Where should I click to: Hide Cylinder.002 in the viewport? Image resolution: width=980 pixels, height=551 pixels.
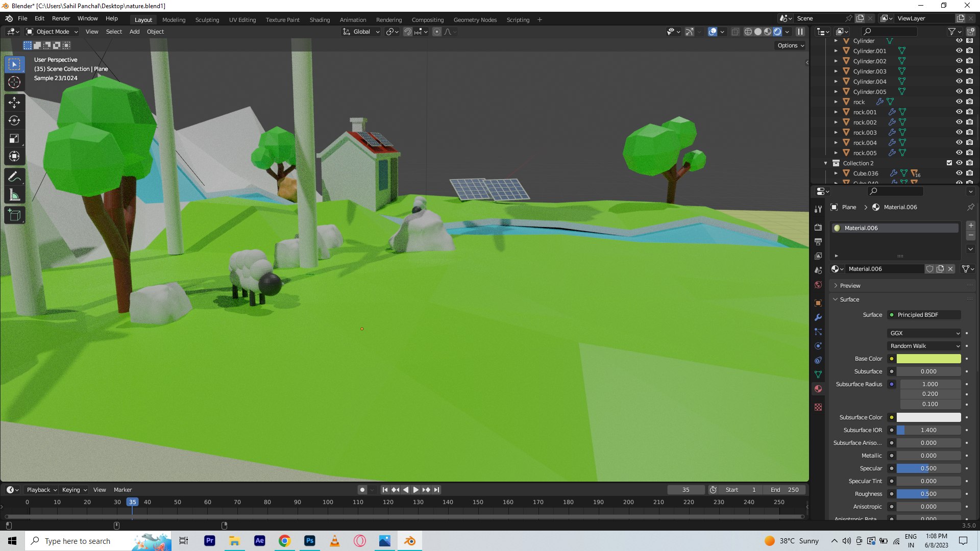[959, 61]
